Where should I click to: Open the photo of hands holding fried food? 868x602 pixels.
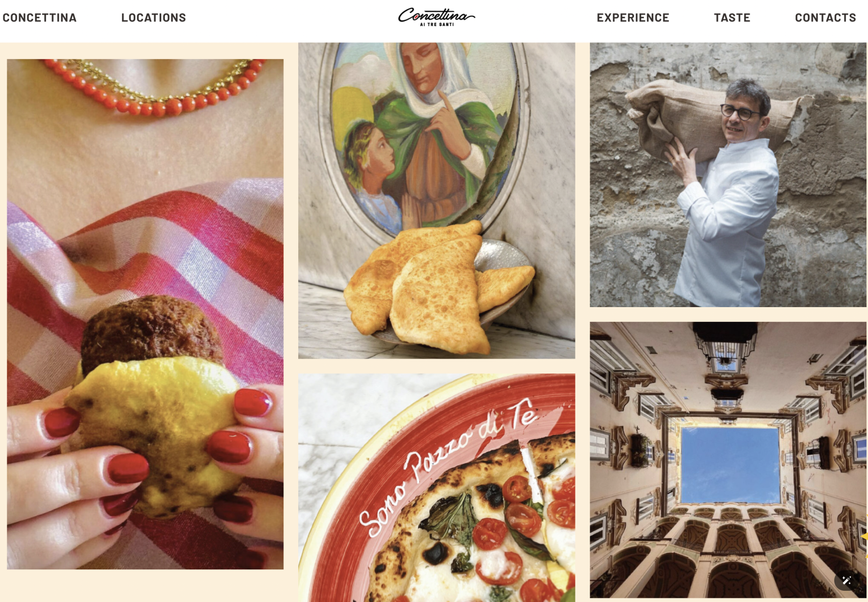145,314
